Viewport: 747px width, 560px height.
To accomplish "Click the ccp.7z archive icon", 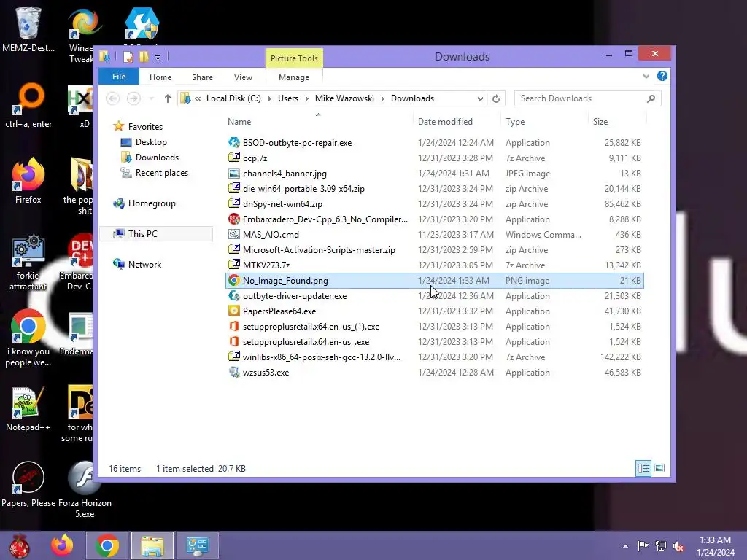I will tap(234, 157).
